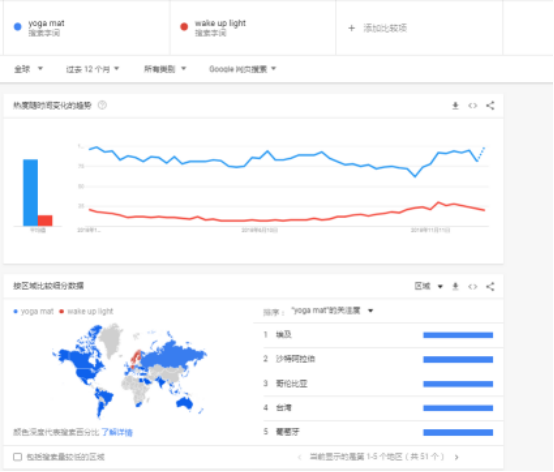Open embed code for the regional breakdown
Image resolution: width=554 pixels, height=472 pixels.
tap(473, 286)
